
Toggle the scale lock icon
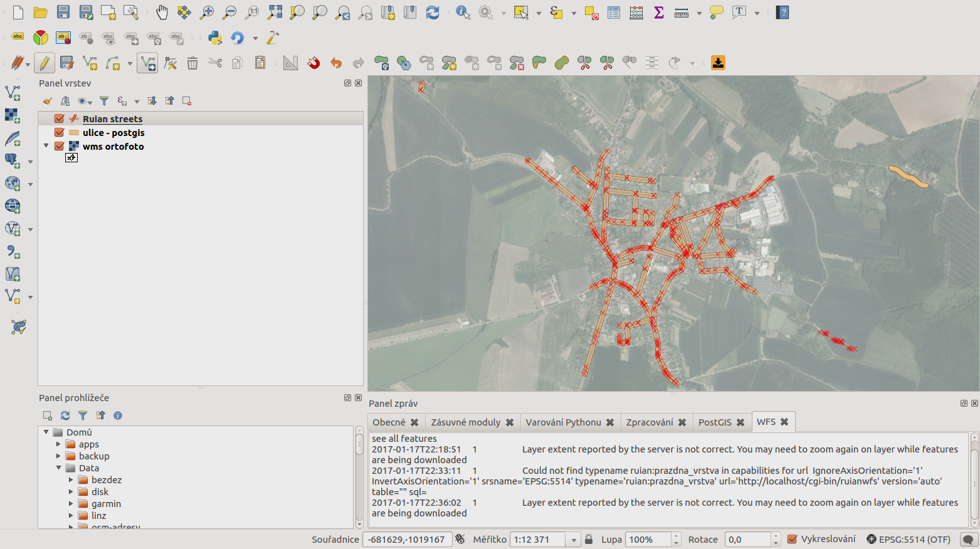(588, 539)
